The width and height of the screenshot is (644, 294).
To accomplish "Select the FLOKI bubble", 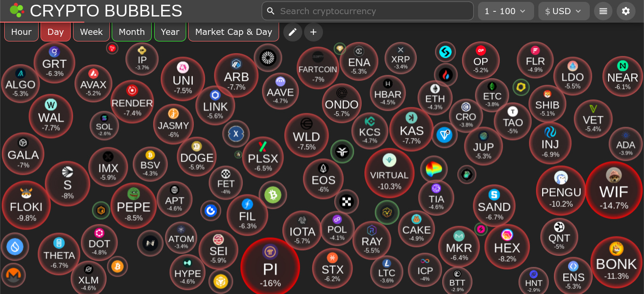I will coord(26,205).
